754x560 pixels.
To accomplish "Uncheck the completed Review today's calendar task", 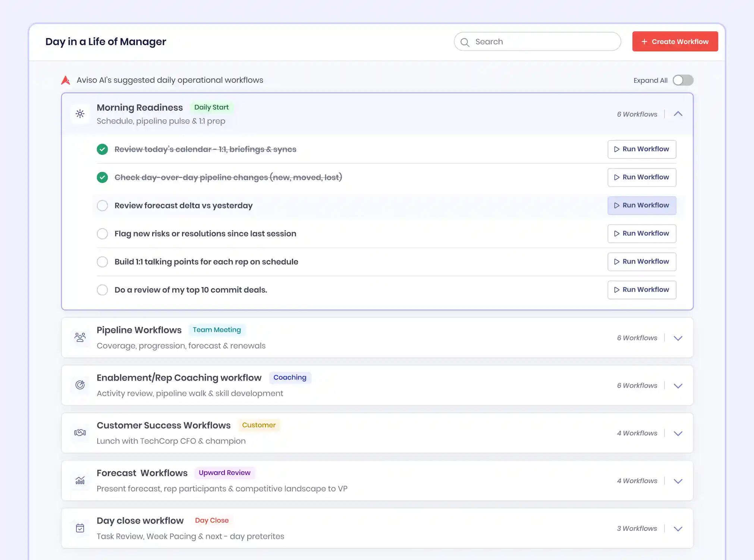I will tap(102, 149).
